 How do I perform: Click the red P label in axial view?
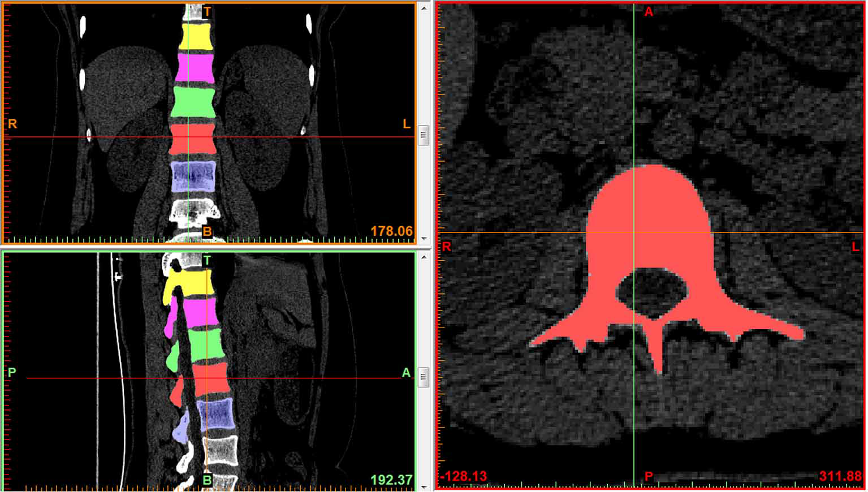(649, 476)
